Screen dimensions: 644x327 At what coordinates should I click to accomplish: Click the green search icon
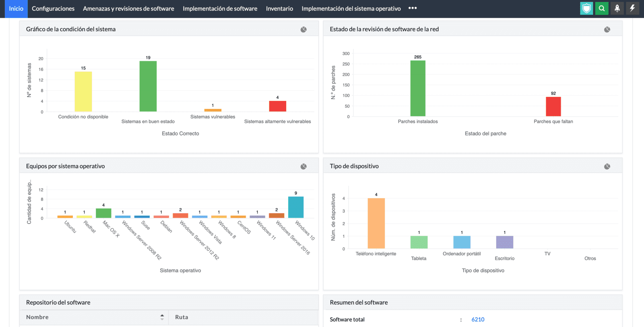click(x=602, y=8)
